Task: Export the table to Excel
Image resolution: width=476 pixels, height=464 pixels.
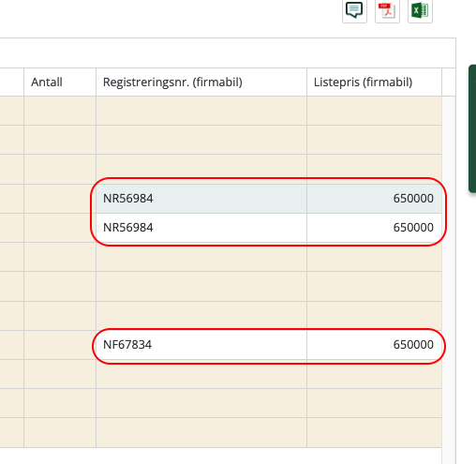Action: 420,11
